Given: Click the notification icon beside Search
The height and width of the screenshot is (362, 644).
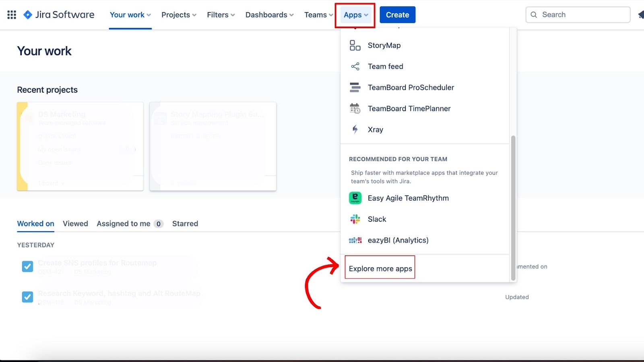Looking at the screenshot, I should 641,15.
